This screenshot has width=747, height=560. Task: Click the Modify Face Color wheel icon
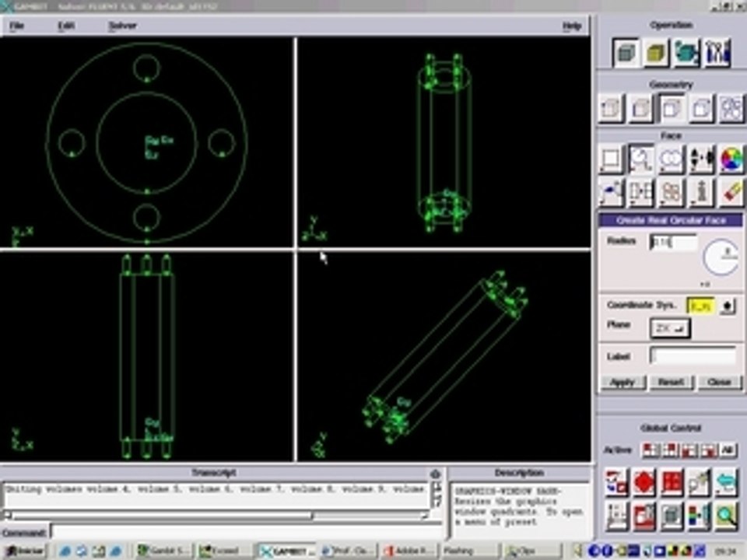click(731, 159)
